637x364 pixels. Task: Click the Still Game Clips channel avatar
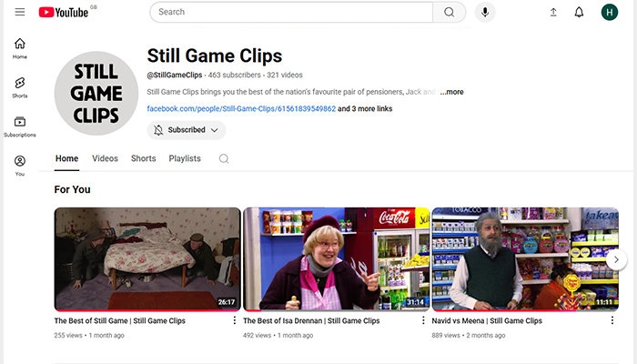pos(96,93)
